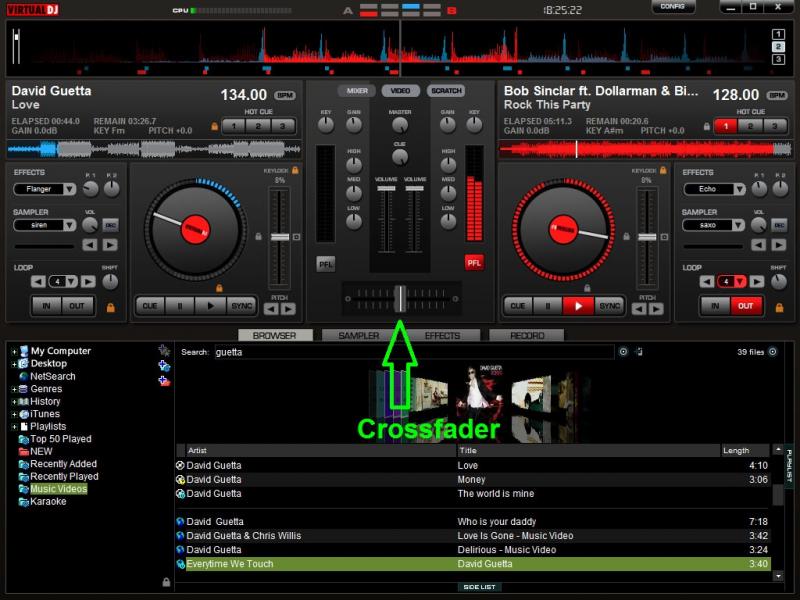800x600 pixels.
Task: Open the siren sampler dropdown
Action: click(70, 225)
